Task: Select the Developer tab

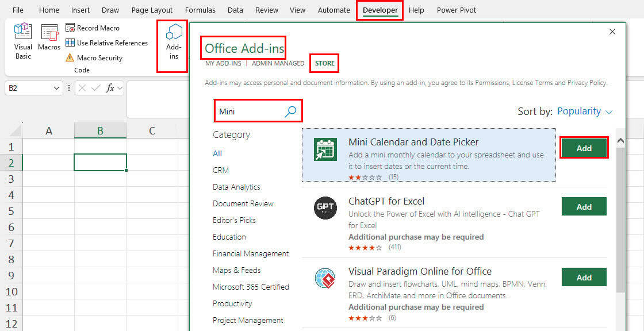Action: coord(380,10)
